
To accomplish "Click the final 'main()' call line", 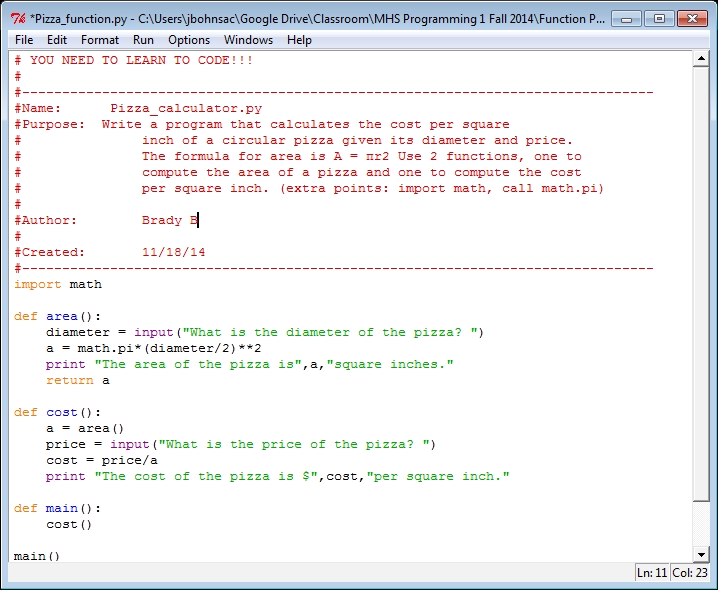I will tap(37, 557).
